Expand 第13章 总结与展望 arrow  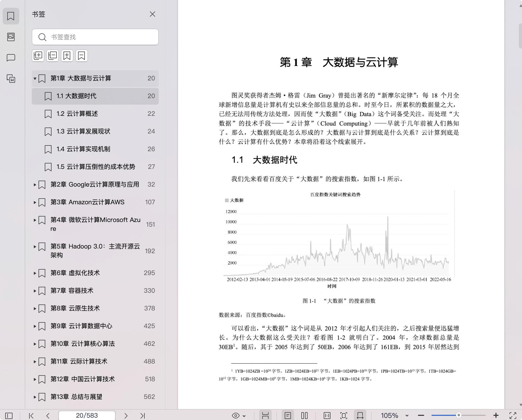pos(35,397)
